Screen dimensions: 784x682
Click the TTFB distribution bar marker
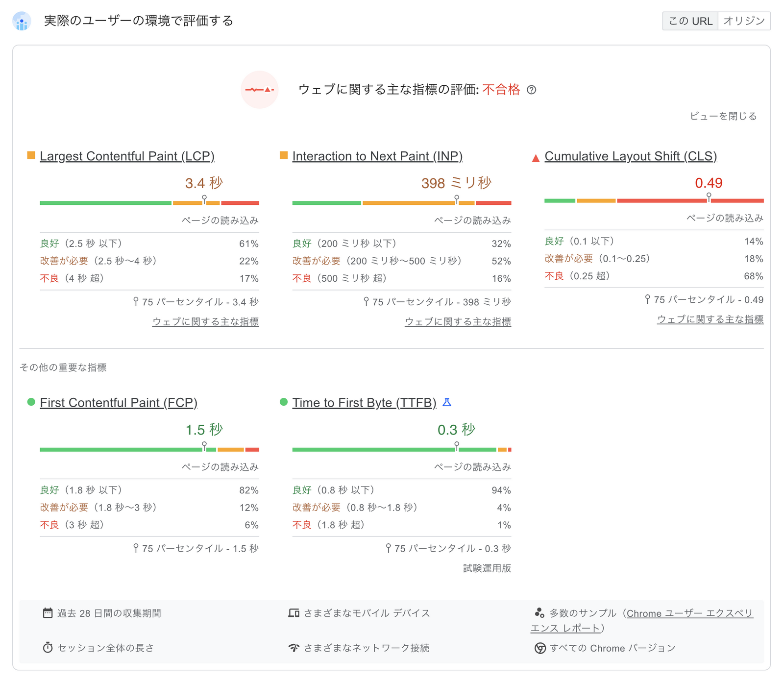457,446
